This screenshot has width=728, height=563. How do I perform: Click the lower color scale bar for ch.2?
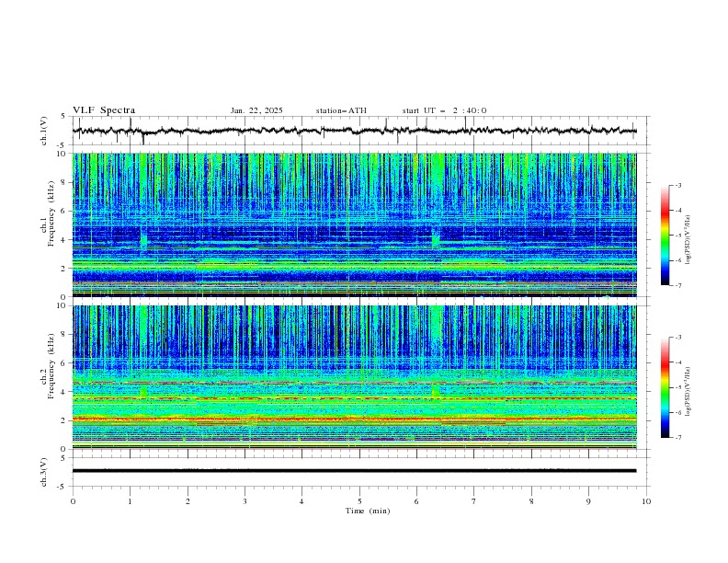coord(665,387)
